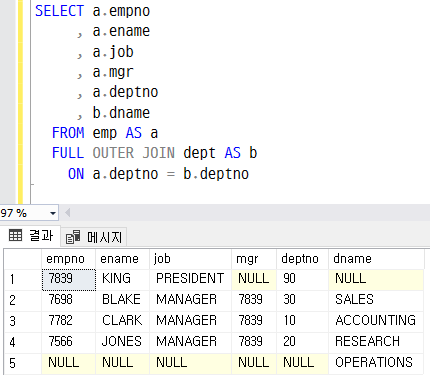Image resolution: width=430 pixels, height=379 pixels.
Task: Click the NULL mgr cell in KING row
Action: [x=254, y=279]
